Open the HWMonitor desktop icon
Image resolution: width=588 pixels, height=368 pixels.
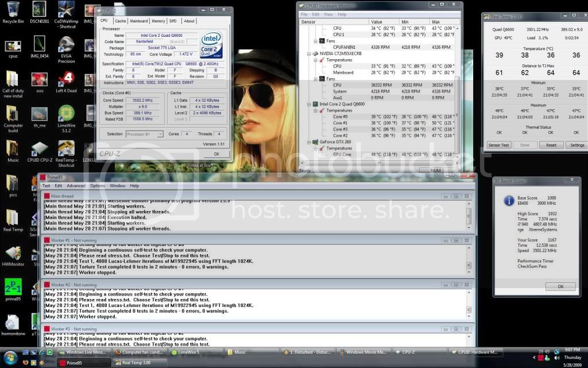[13, 256]
